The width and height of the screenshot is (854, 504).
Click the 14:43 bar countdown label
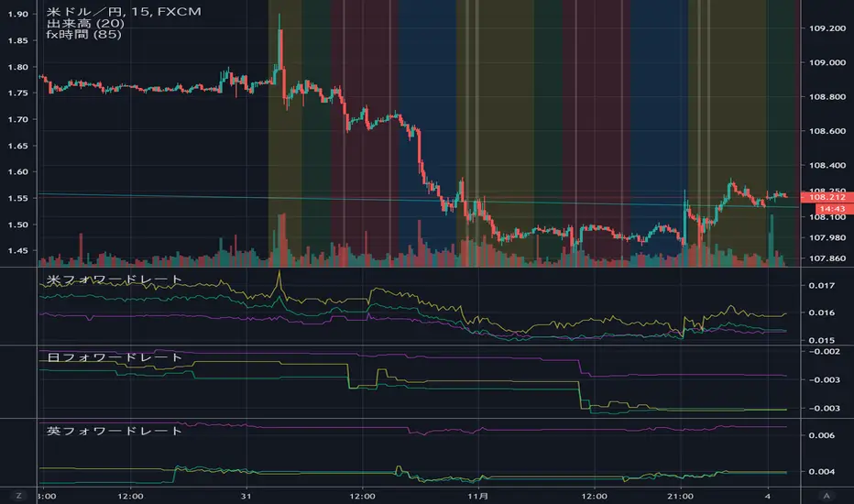click(x=832, y=209)
